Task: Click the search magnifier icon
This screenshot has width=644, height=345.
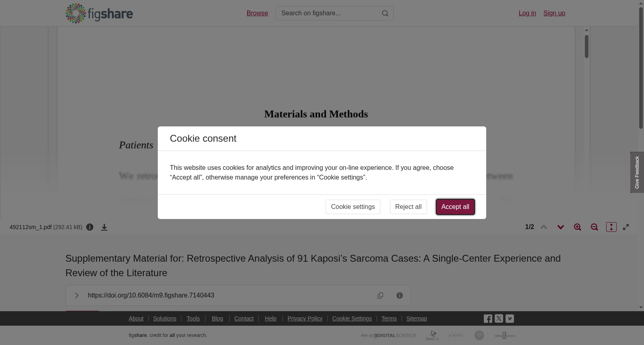Action: [x=385, y=13]
